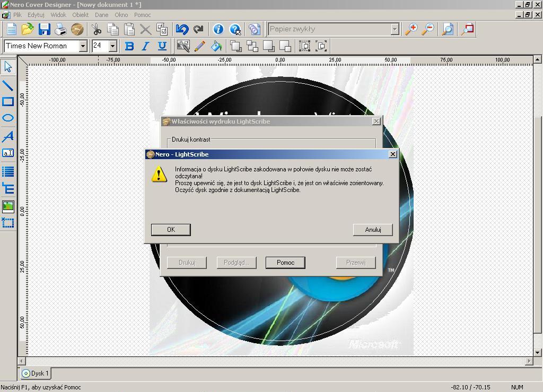Select the artistic text A tool
This screenshot has height=392, width=543.
coord(8,136)
